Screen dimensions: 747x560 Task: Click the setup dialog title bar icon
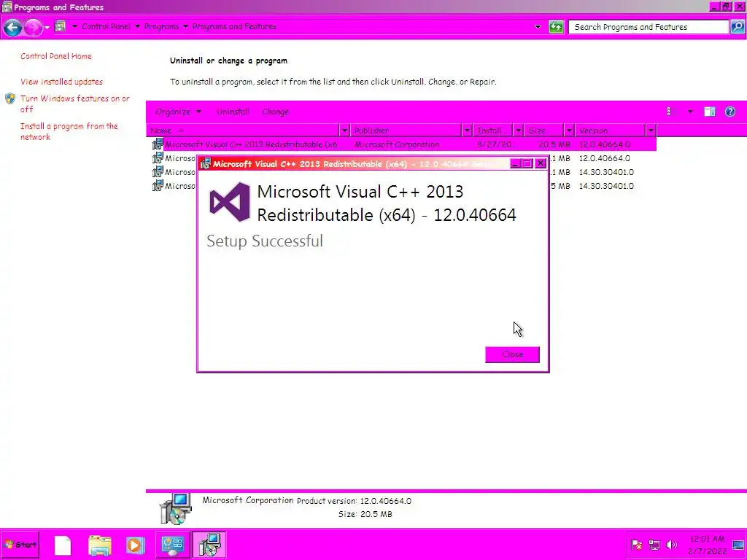pos(205,164)
